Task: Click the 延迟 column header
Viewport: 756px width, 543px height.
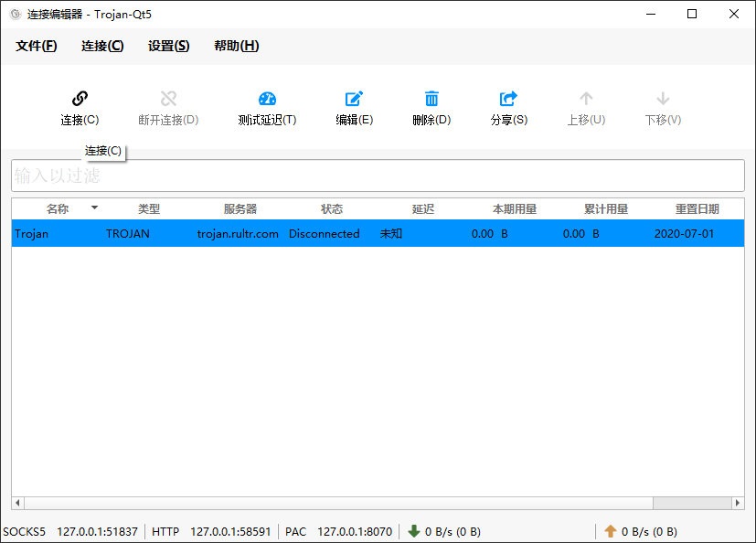Action: pyautogui.click(x=423, y=208)
